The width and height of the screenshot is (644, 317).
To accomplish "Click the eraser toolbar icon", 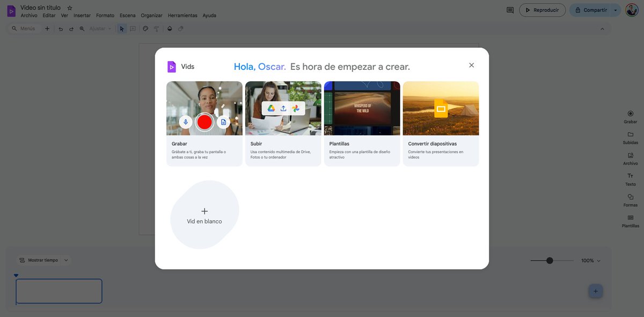I will [x=181, y=28].
